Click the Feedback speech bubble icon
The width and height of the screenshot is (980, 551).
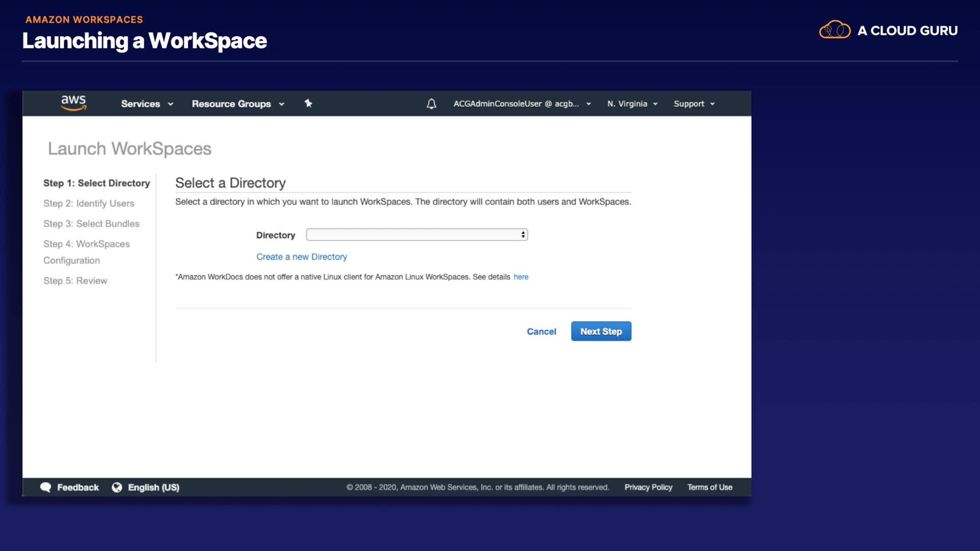click(46, 487)
